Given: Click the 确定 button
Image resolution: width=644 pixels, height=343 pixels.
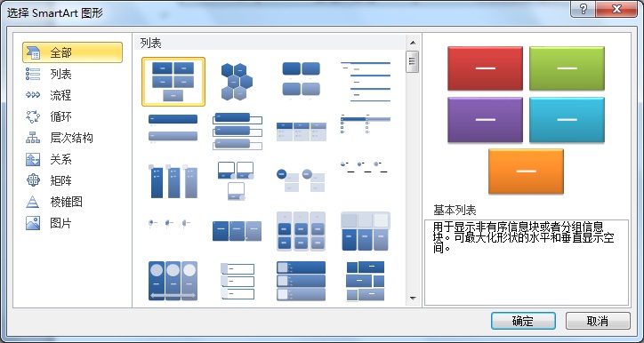Looking at the screenshot, I should 523,321.
